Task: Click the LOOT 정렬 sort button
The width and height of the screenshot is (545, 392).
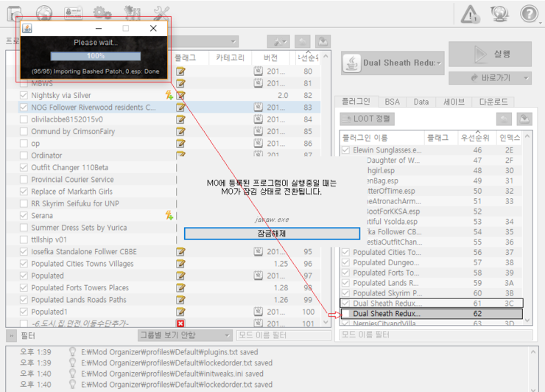Action: click(x=367, y=119)
